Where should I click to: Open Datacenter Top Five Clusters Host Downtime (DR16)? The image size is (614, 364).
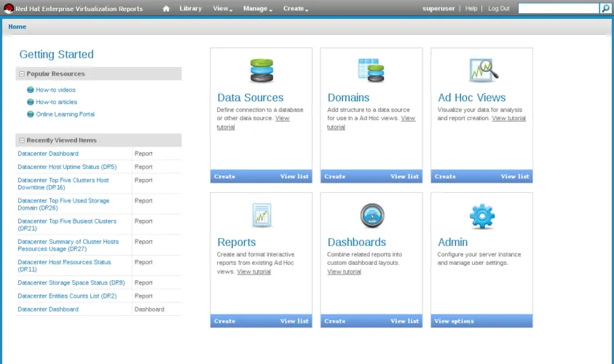click(x=63, y=183)
